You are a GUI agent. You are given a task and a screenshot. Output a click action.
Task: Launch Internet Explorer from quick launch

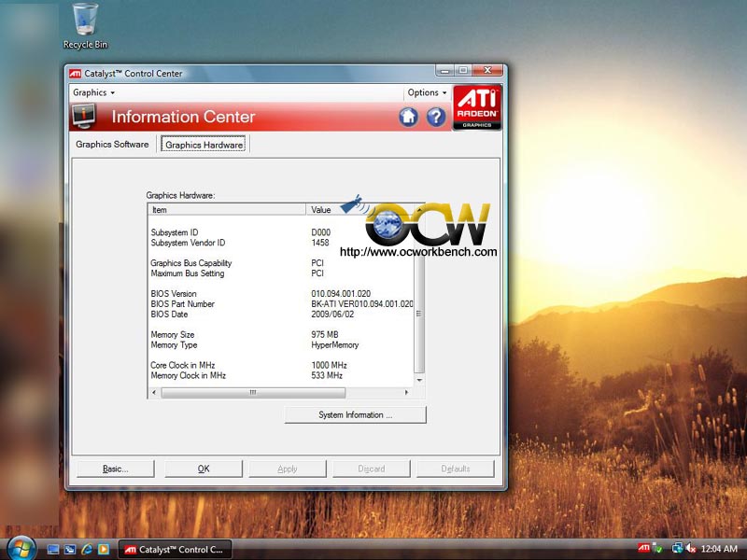[x=87, y=550]
